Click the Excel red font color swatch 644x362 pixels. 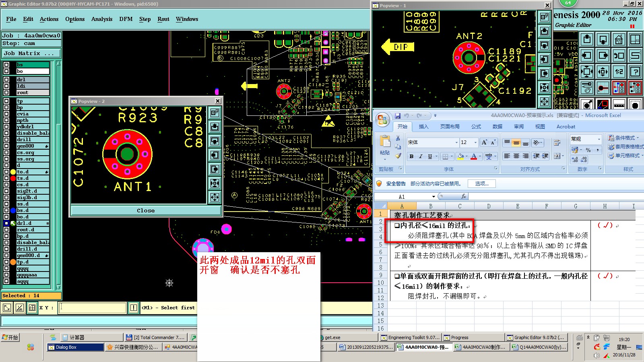tap(474, 156)
